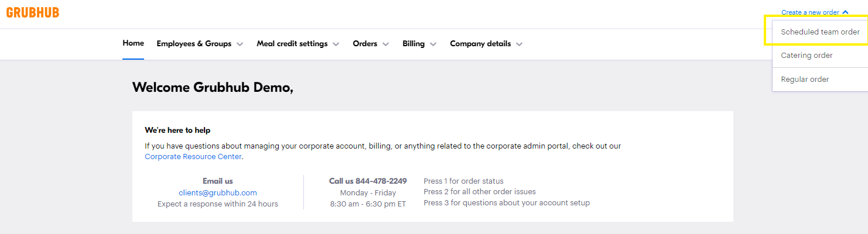Open the Home tab
This screenshot has width=868, height=234.
tap(133, 43)
